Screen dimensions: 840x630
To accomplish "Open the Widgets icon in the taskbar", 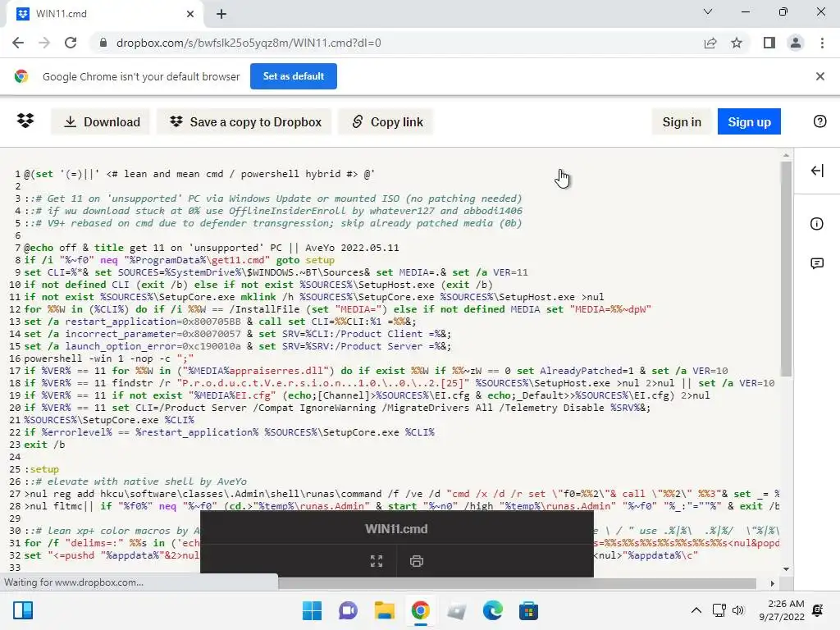I will coord(23,610).
